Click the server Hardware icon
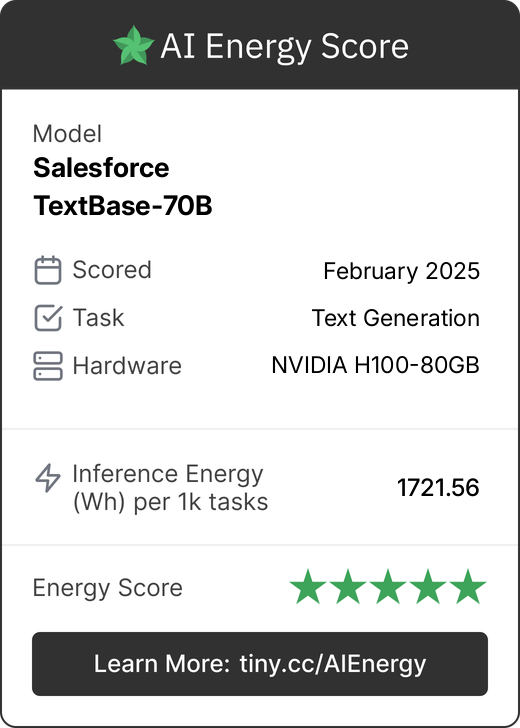This screenshot has width=520, height=728. pos(48,366)
